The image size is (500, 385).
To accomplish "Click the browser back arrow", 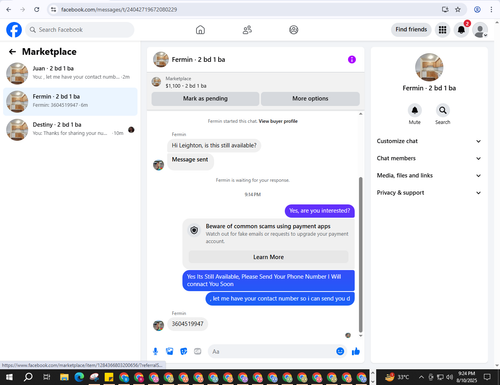I will coord(9,10).
